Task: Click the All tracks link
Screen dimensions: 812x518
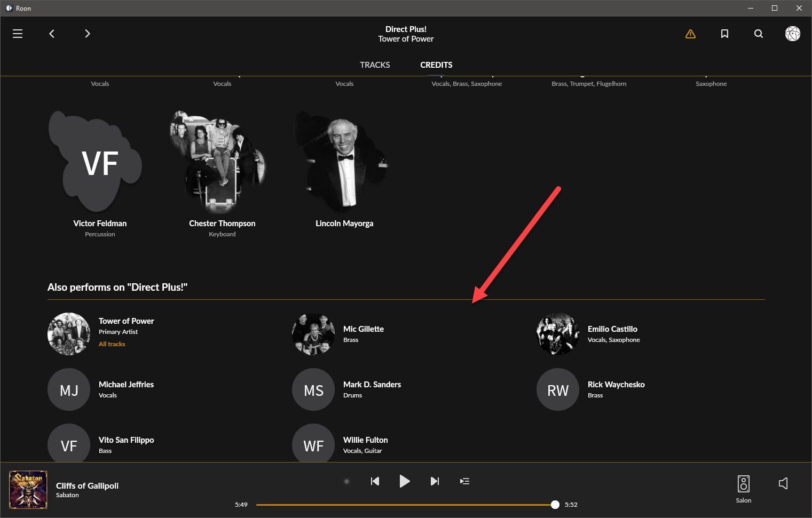Action: [x=112, y=344]
